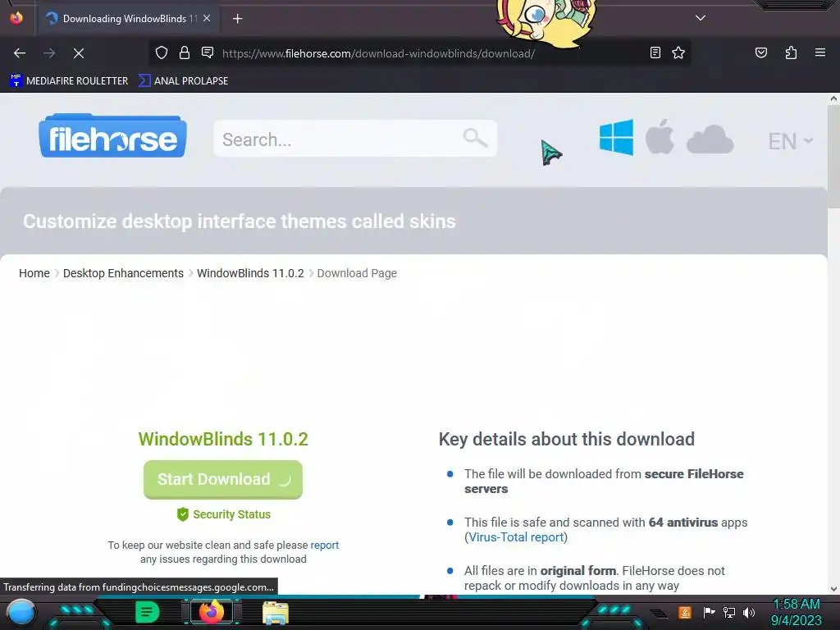Open the site permissions icon in address bar
Viewport: 840px width, 630px height.
coord(208,52)
